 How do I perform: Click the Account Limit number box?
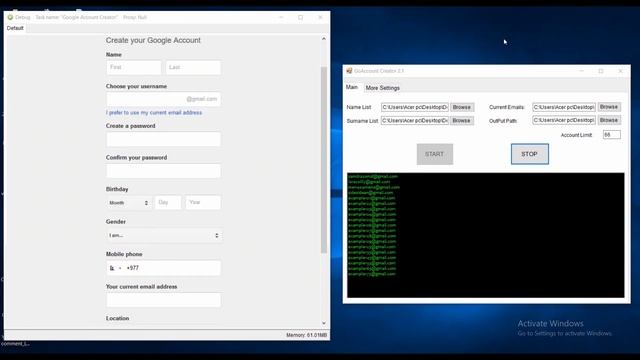tap(612, 135)
